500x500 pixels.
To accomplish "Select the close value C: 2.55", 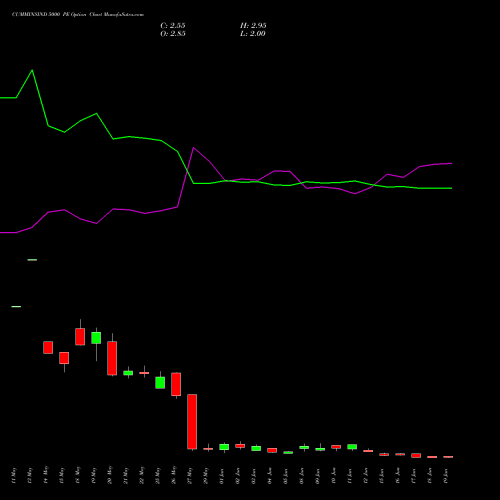I will pos(173,26).
